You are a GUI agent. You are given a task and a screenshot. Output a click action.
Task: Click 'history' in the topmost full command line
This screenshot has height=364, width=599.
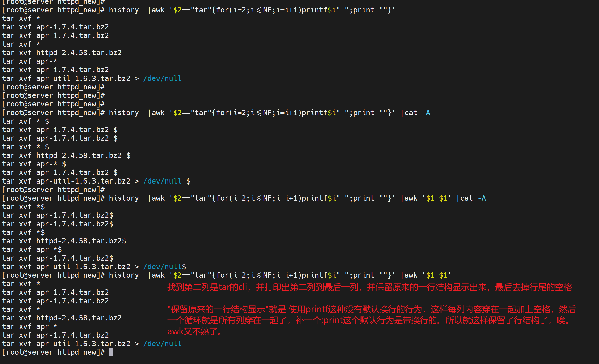pyautogui.click(x=124, y=10)
